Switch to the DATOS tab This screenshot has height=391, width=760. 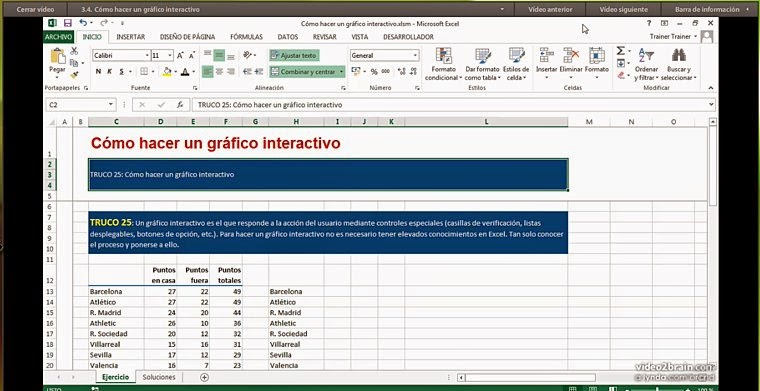tap(288, 37)
